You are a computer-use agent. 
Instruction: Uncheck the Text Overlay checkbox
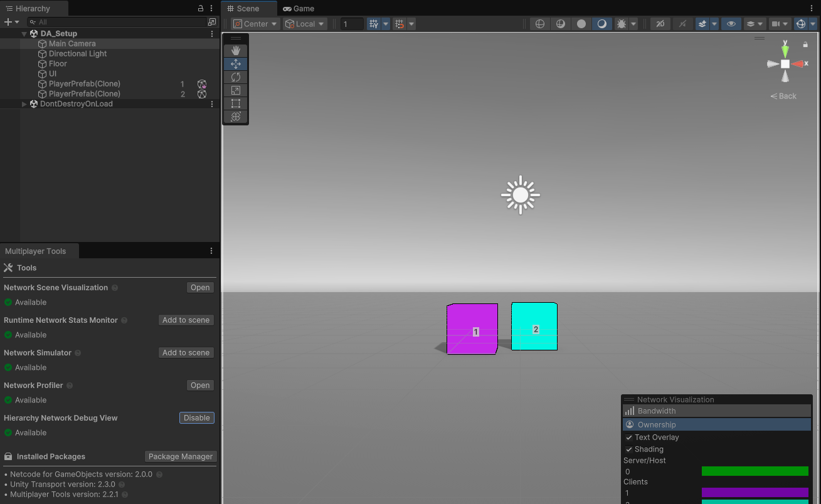(629, 438)
